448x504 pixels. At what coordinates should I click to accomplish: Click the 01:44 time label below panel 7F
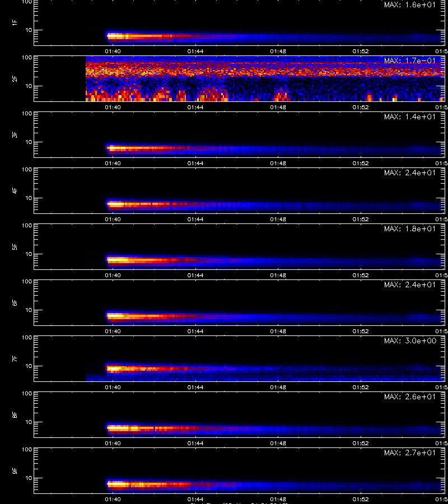coord(195,388)
